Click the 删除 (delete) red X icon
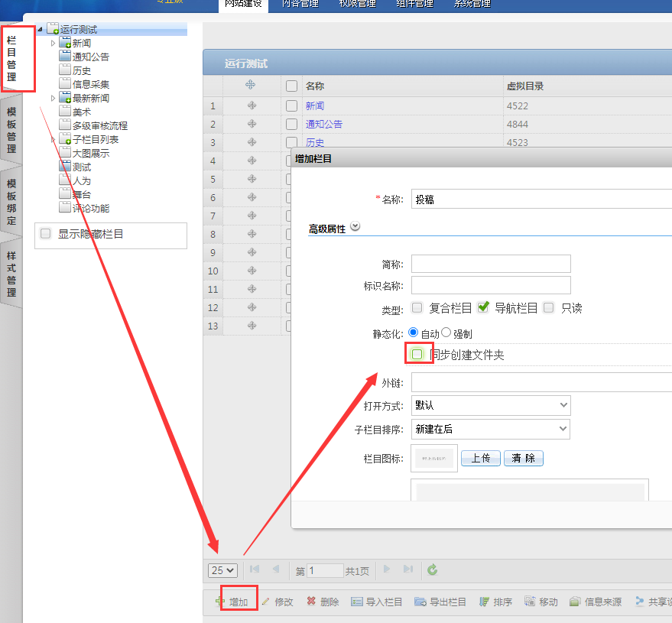The height and width of the screenshot is (623, 672). coord(311,602)
